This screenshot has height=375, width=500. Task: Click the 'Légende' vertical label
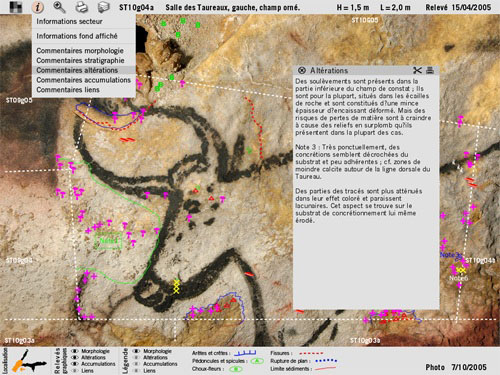click(x=126, y=361)
